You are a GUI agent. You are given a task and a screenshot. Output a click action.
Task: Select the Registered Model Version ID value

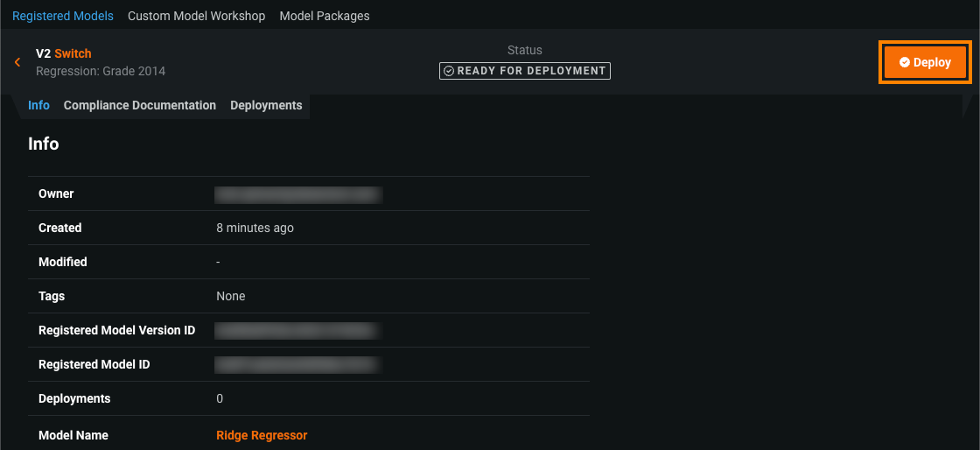[297, 331]
